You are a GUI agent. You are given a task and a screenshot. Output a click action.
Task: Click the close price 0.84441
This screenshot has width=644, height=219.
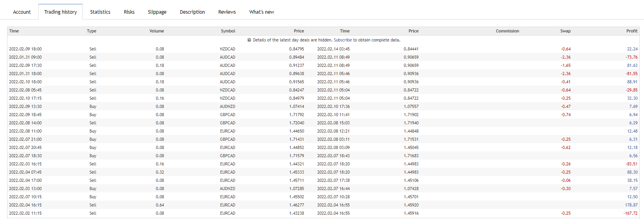click(411, 49)
